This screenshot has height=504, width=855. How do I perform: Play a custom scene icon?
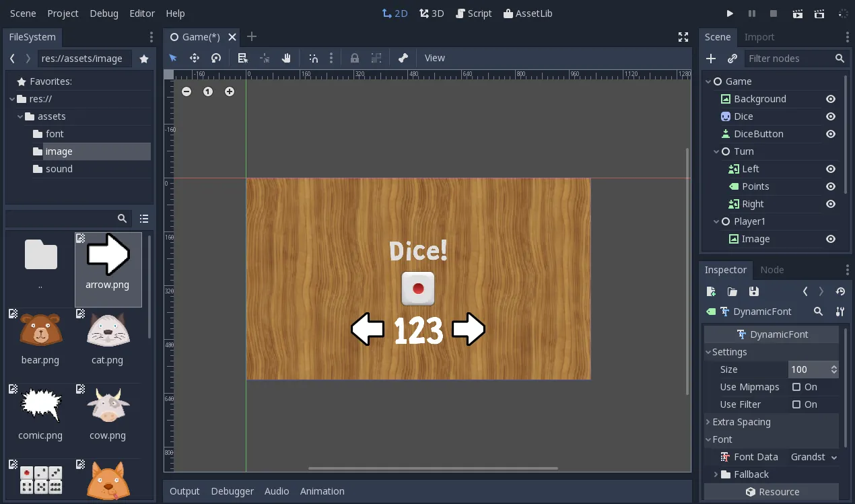(819, 13)
